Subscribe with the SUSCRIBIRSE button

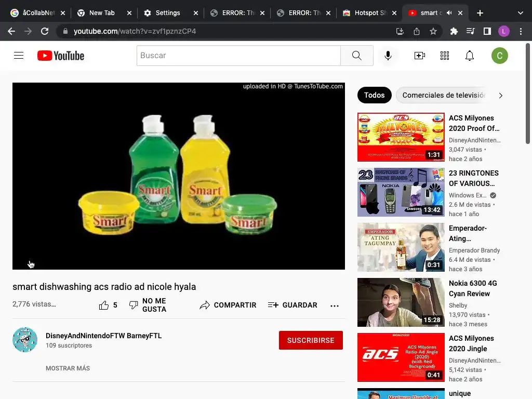[x=311, y=340]
